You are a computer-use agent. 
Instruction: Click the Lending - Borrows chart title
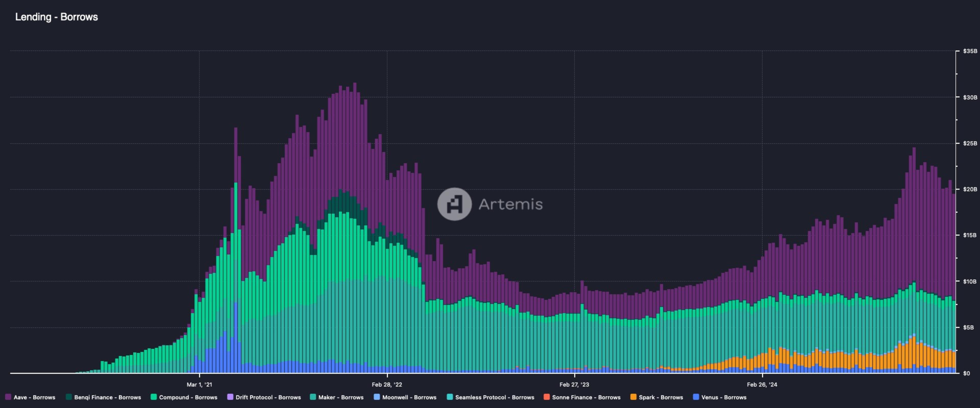[56, 17]
